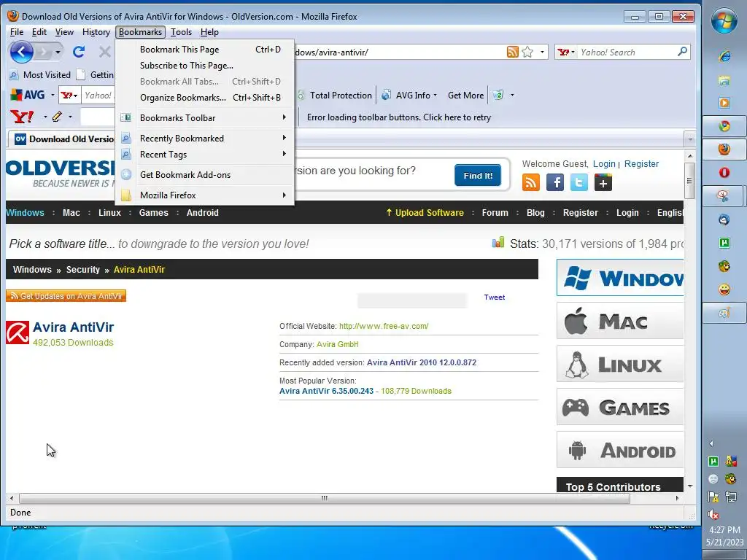Click the stats bar chart icon
The width and height of the screenshot is (747, 560).
coord(498,243)
